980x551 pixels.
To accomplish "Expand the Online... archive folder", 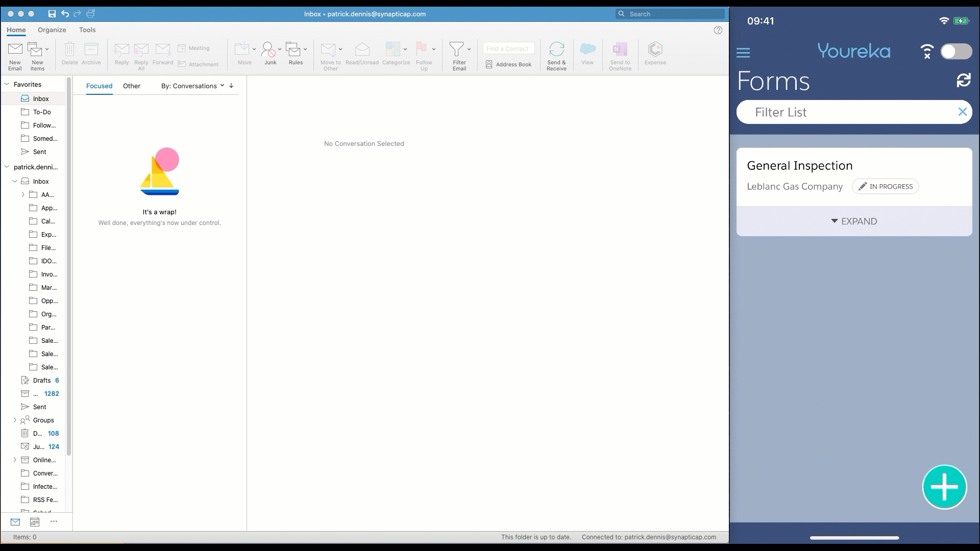I will (15, 460).
